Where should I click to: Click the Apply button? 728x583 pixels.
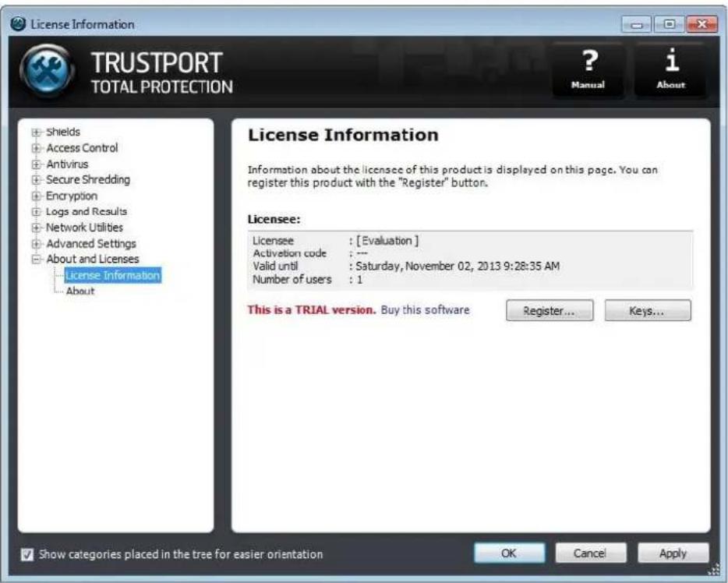pyautogui.click(x=673, y=553)
